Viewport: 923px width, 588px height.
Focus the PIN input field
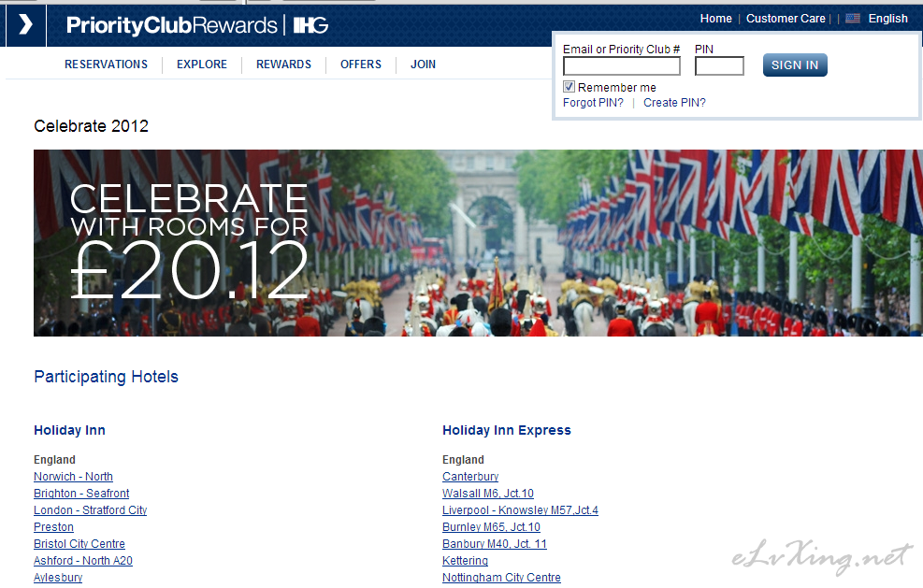coord(719,66)
